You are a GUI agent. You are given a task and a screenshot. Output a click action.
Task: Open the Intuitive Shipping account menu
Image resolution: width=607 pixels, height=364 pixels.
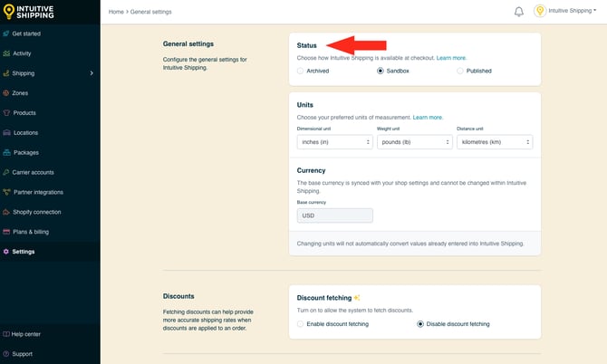pos(572,11)
